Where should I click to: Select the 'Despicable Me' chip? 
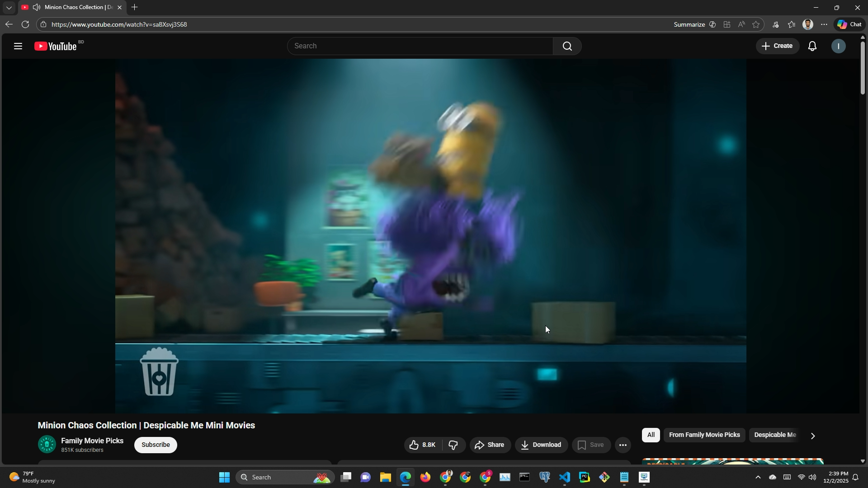(774, 435)
